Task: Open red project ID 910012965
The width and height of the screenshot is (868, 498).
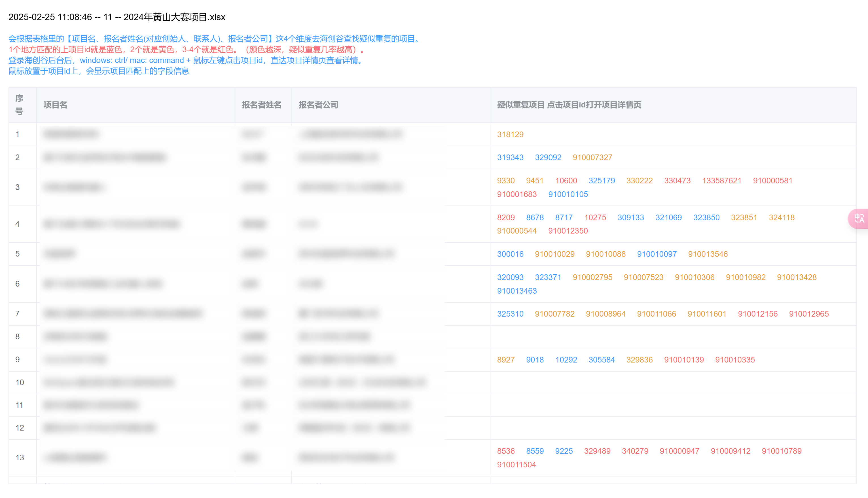Action: click(808, 314)
